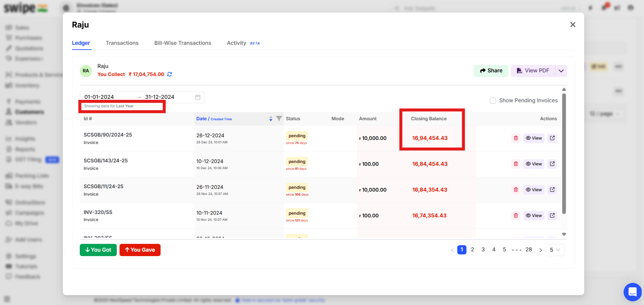The image size is (644, 305).
Task: Open Bill-Wise Transactions tab
Action: 183,43
